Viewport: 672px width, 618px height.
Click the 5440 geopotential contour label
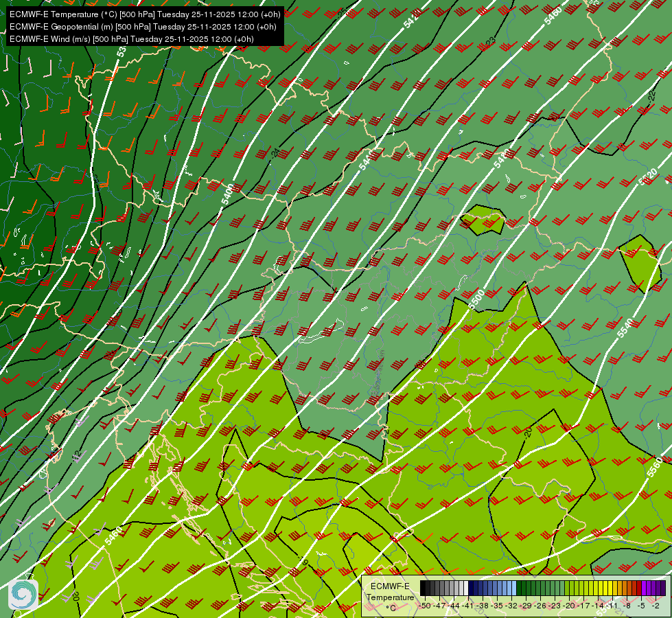366,161
